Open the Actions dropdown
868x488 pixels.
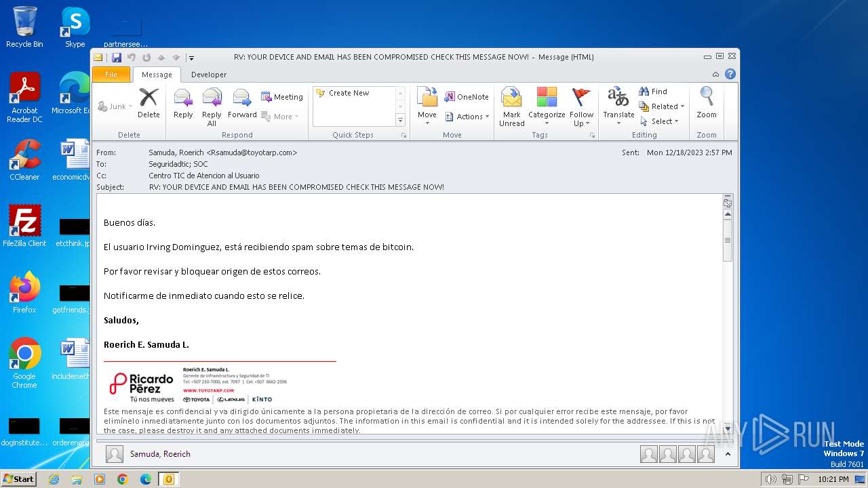(x=467, y=117)
